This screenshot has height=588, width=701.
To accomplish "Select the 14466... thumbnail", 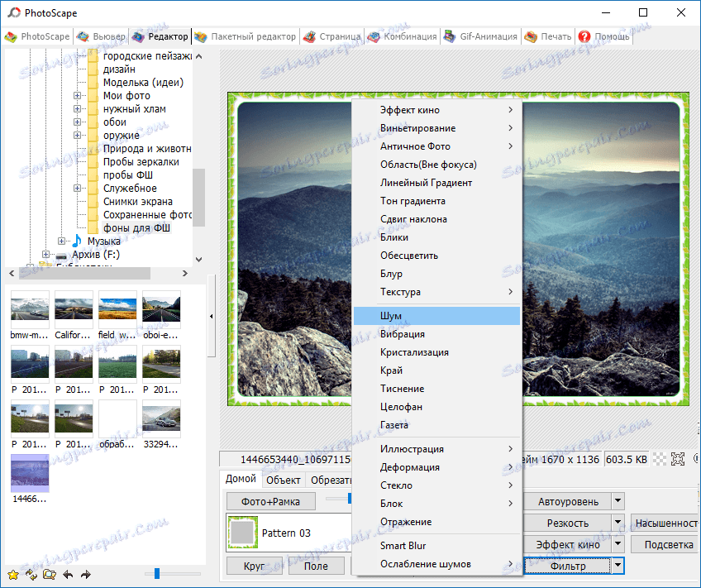I will pos(30,473).
